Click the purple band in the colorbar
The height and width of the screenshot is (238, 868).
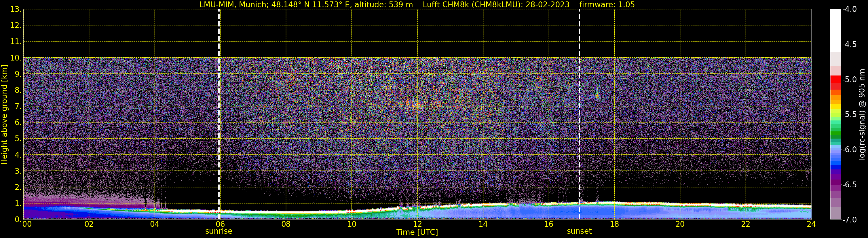pos(835,177)
